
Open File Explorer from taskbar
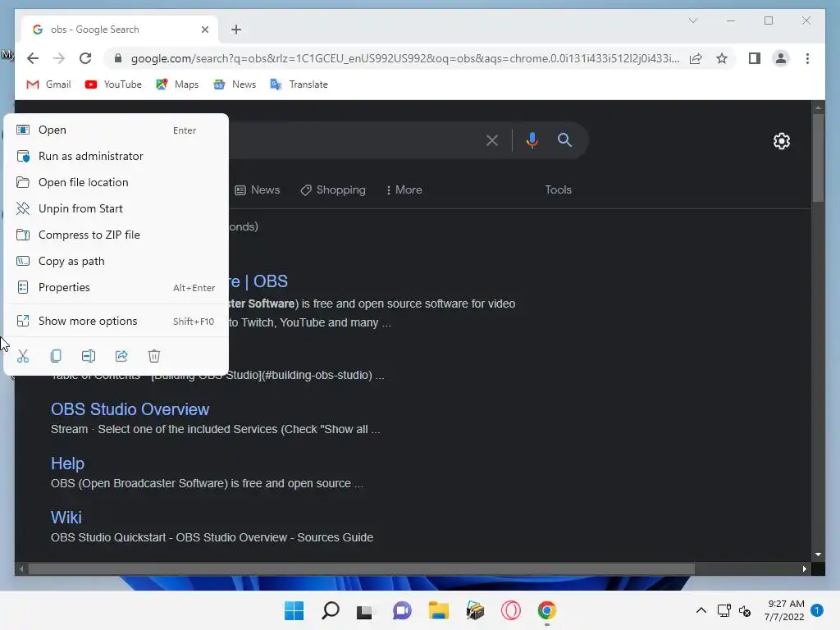pyautogui.click(x=439, y=610)
